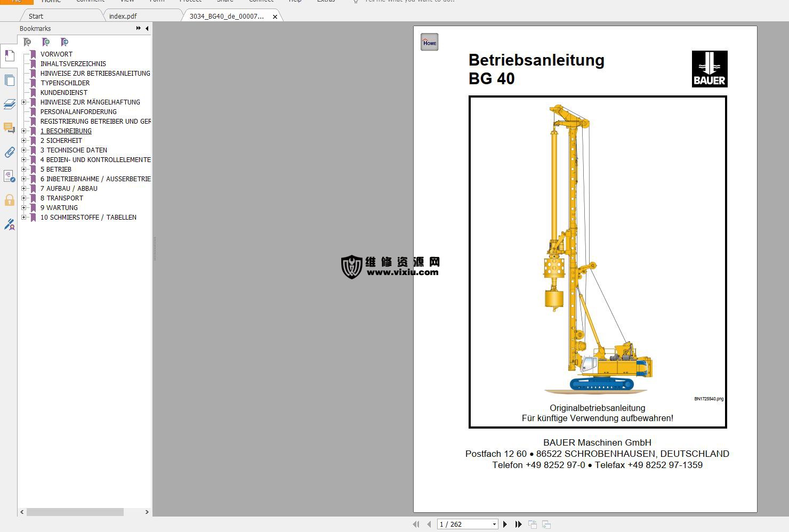Go to the first page
Viewport: 789px width, 532px height.
(416, 525)
